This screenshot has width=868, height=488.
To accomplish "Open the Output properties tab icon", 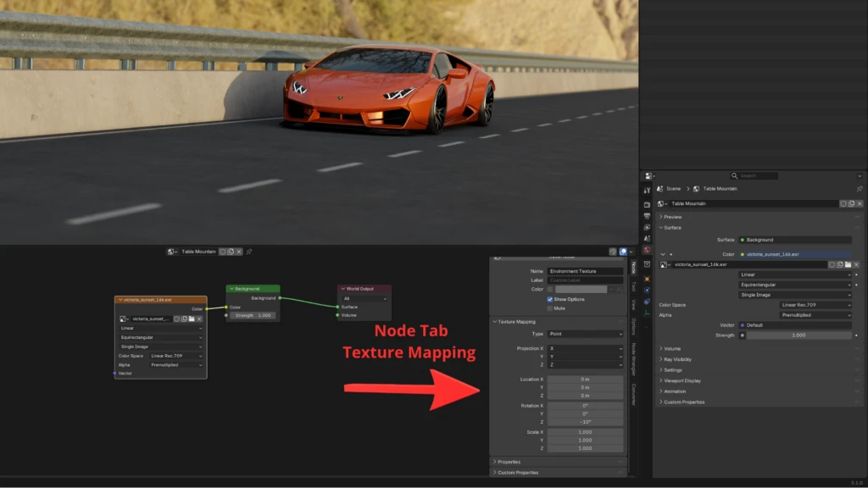I will [647, 216].
